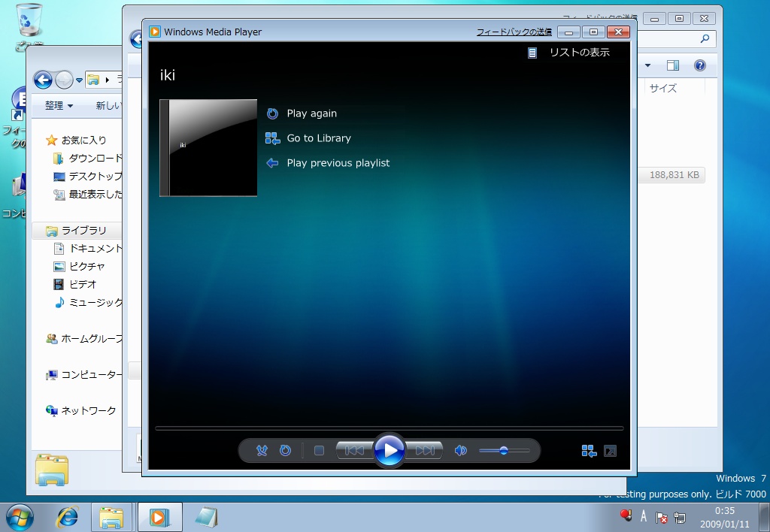Click the 188,831 KB size cell
Image resolution: width=770 pixels, height=532 pixels.
coord(675,175)
